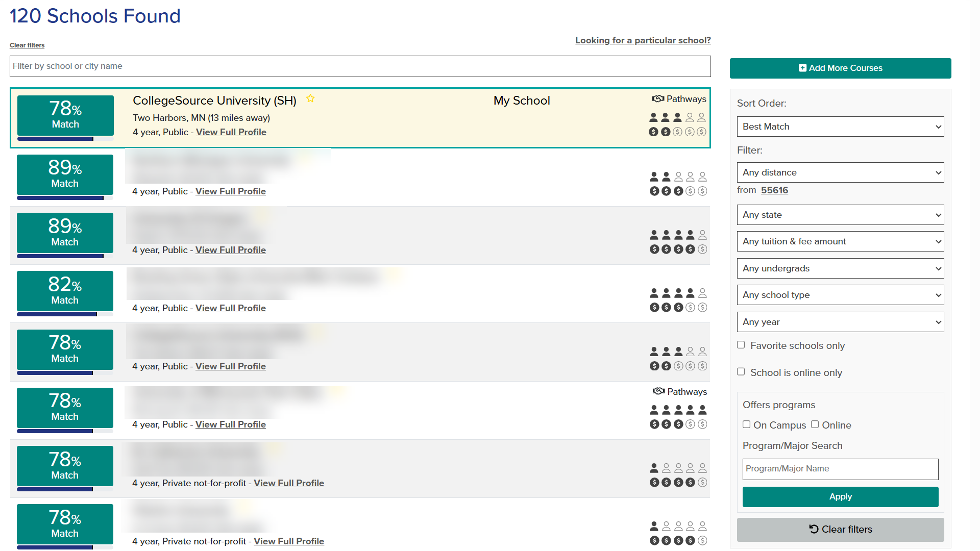Check School is online only
The width and height of the screenshot is (980, 551).
click(x=741, y=372)
